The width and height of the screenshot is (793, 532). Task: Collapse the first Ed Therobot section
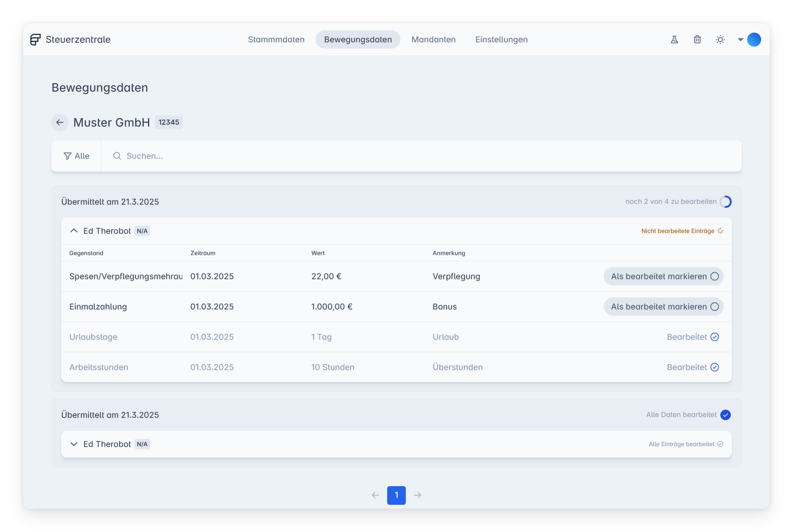coord(74,231)
